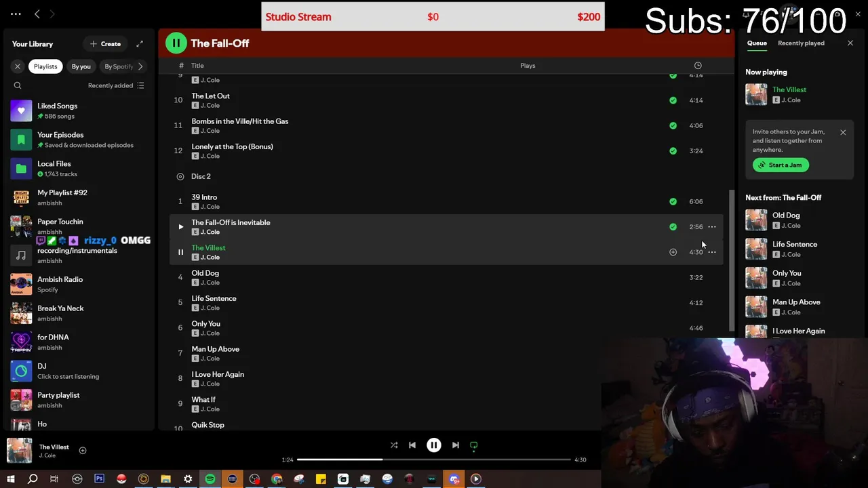Open the Windows Start menu
The height and width of the screenshot is (488, 868).
pos(10,479)
